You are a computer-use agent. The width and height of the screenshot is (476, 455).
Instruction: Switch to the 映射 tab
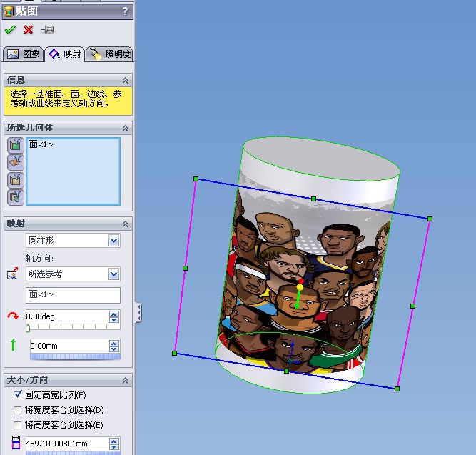pyautogui.click(x=65, y=54)
